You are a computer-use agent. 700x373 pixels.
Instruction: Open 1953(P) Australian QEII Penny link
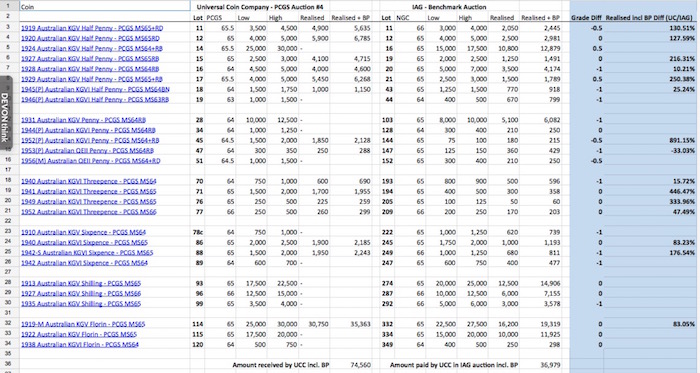pos(87,150)
